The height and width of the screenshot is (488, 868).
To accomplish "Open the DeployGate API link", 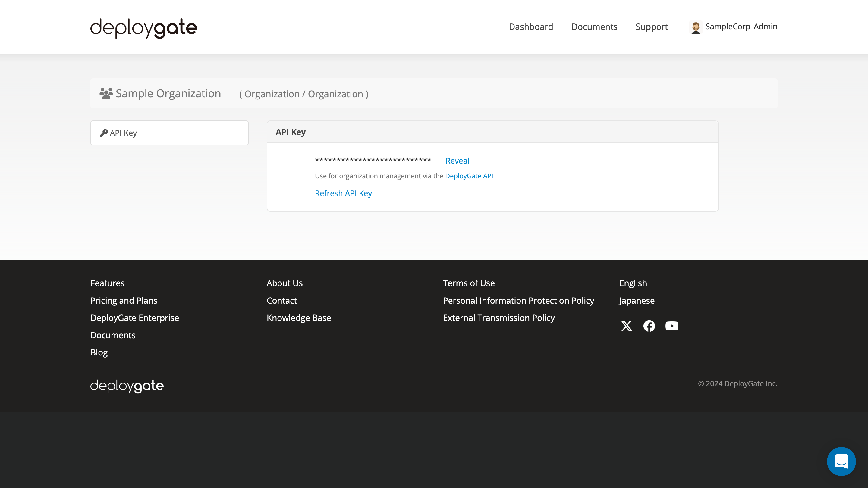I will [x=469, y=175].
